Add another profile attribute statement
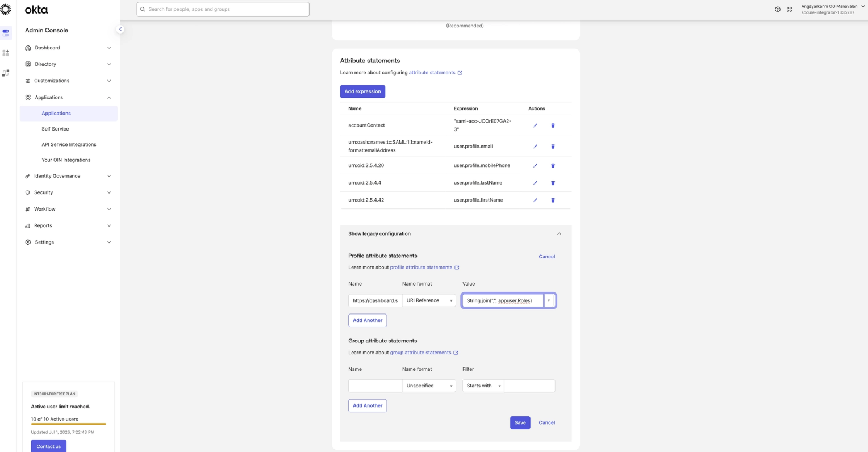This screenshot has width=868, height=452. coord(368,320)
